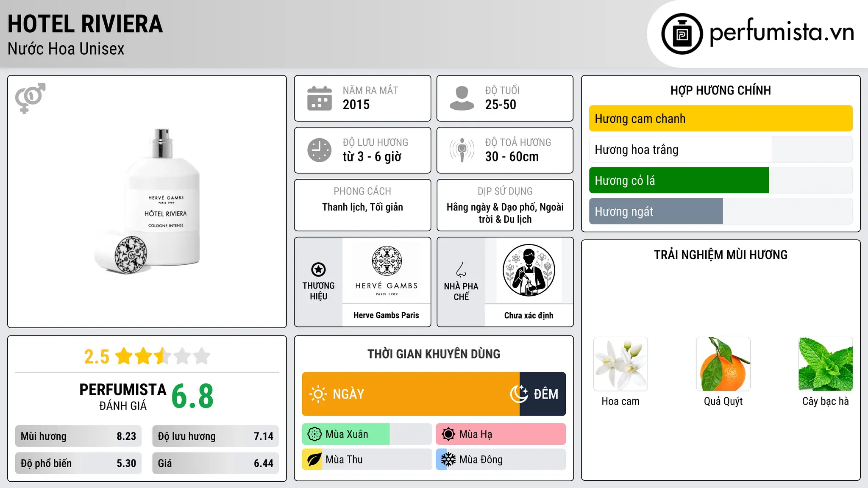Select the Hoa cam note image

point(620,364)
